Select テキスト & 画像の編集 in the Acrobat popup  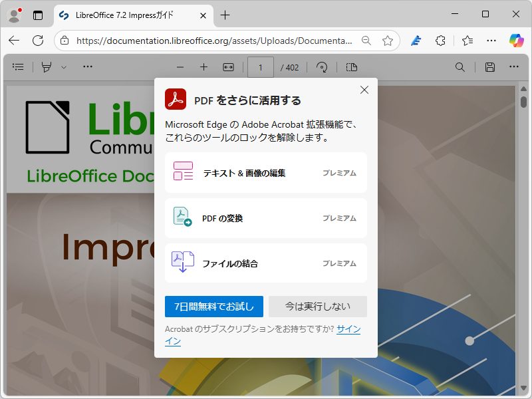(265, 172)
